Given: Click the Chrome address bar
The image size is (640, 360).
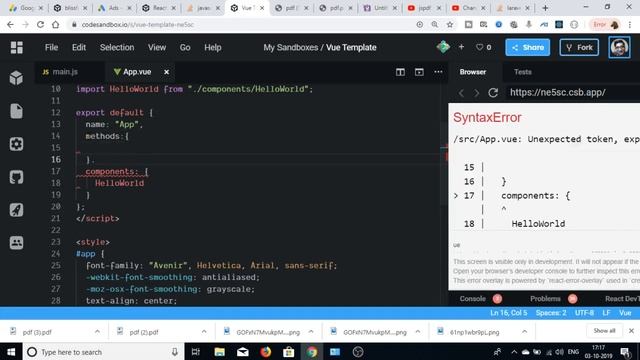Looking at the screenshot, I should (241, 24).
